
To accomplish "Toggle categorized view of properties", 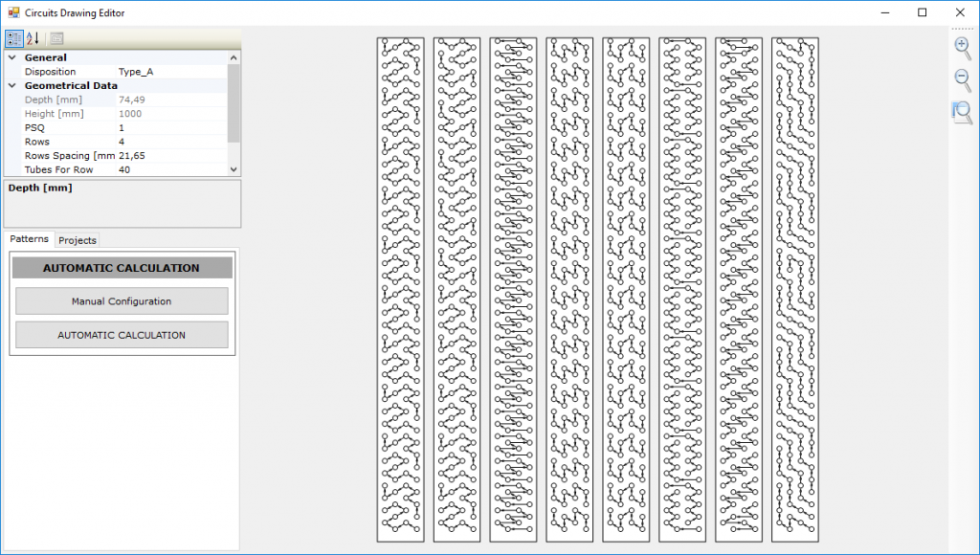I will pos(12,38).
